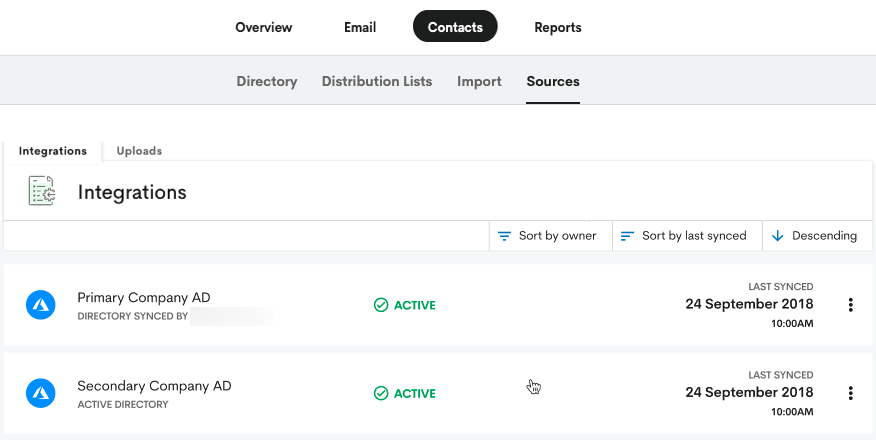Select the Integrations tab

click(x=53, y=151)
